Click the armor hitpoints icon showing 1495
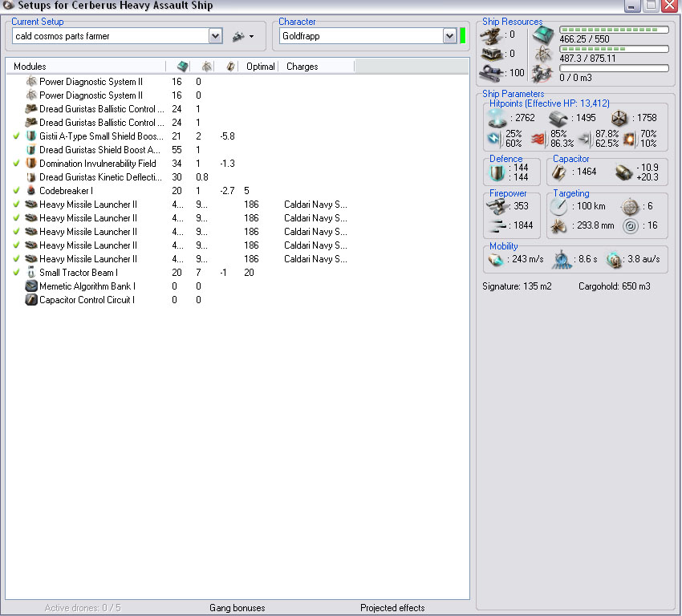 click(x=558, y=118)
